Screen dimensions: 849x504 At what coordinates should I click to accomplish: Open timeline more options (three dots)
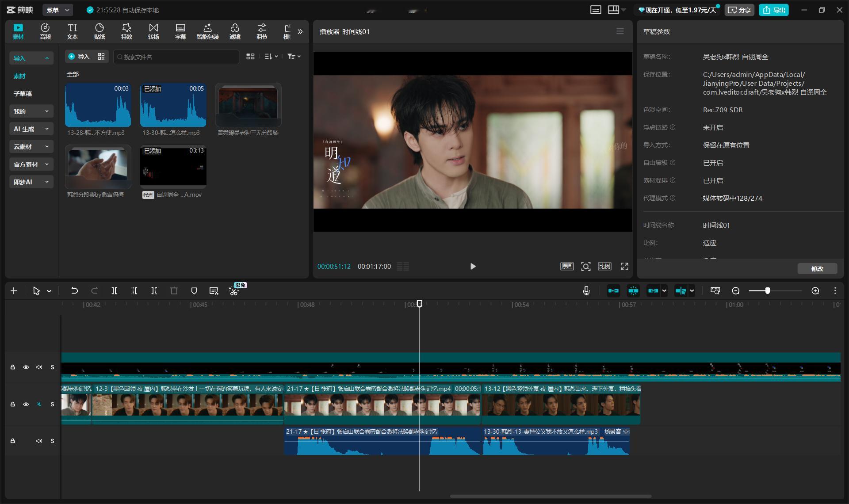[835, 290]
